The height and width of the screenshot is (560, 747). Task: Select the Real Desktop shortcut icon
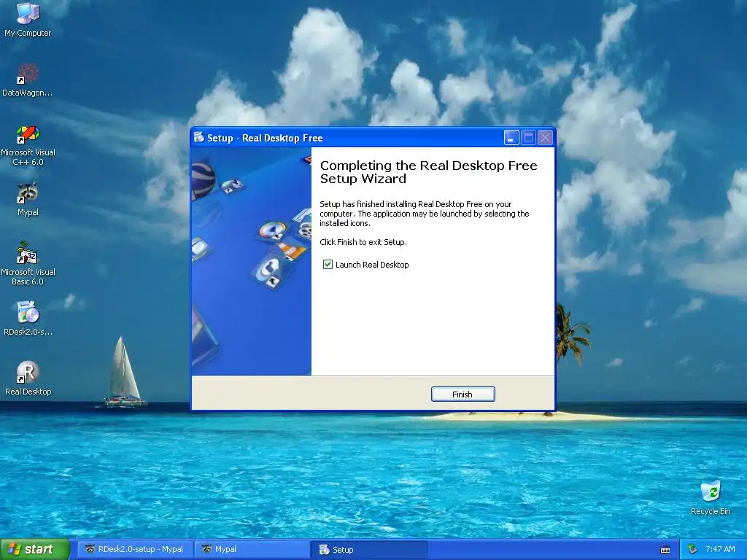(28, 378)
